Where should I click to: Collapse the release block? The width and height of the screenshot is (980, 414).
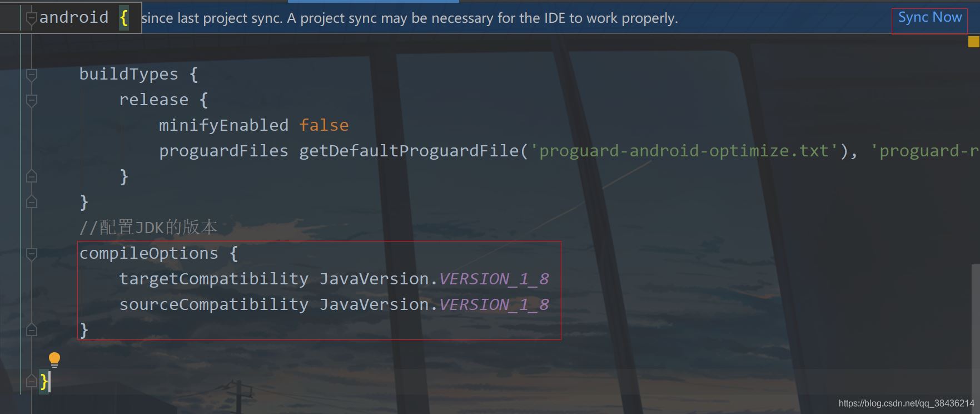[32, 100]
